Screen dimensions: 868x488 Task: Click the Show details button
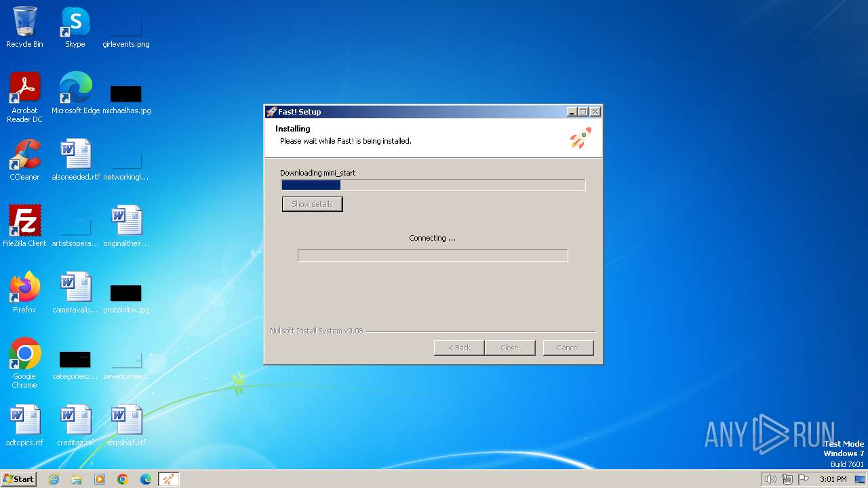313,204
